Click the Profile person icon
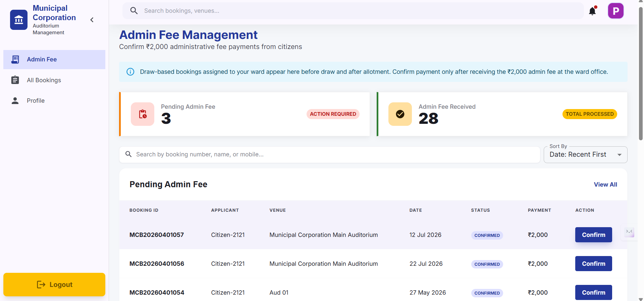The height and width of the screenshot is (301, 644). [15, 101]
